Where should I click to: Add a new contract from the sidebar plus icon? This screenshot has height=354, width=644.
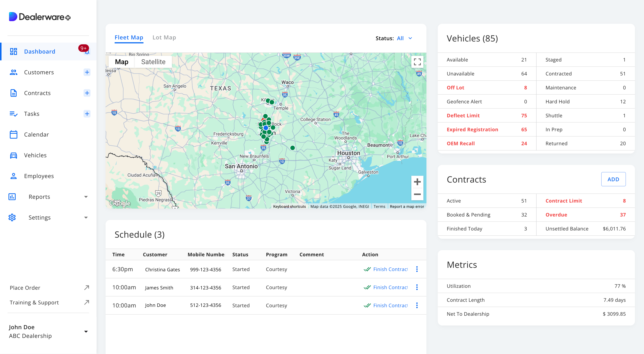[87, 93]
